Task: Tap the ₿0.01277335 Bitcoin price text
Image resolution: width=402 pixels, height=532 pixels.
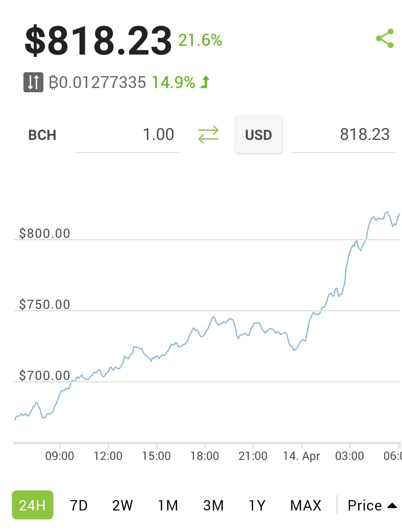Action: (98, 82)
